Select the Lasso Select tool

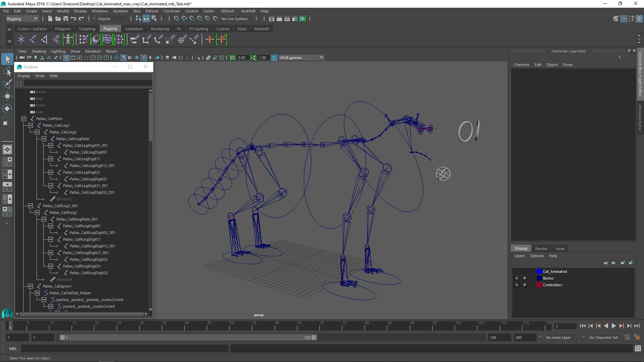[x=7, y=71]
